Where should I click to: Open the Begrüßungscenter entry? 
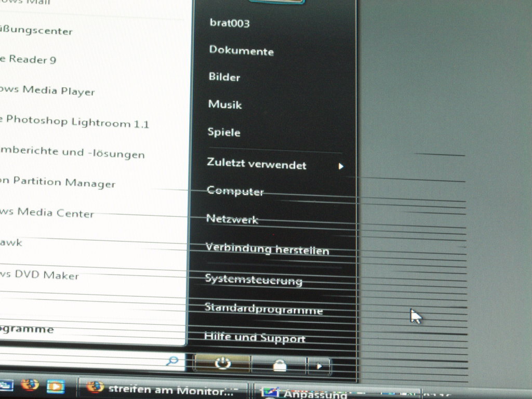pos(36,31)
